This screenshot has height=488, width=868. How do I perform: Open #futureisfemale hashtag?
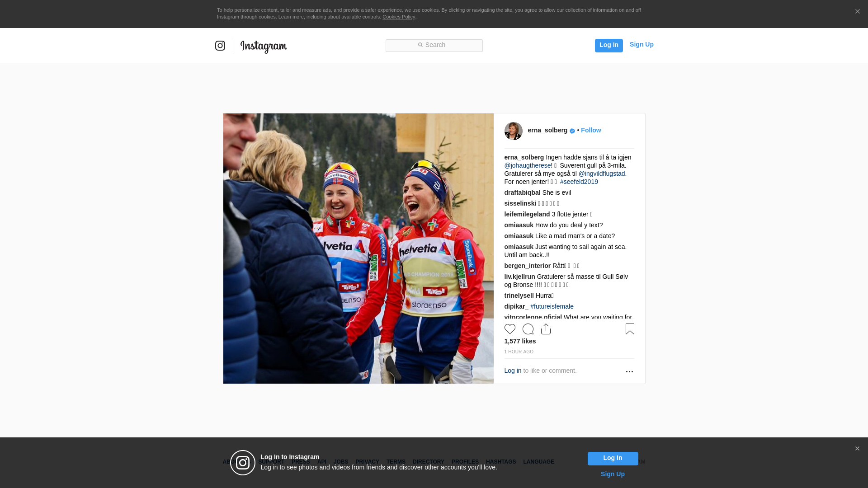(552, 306)
